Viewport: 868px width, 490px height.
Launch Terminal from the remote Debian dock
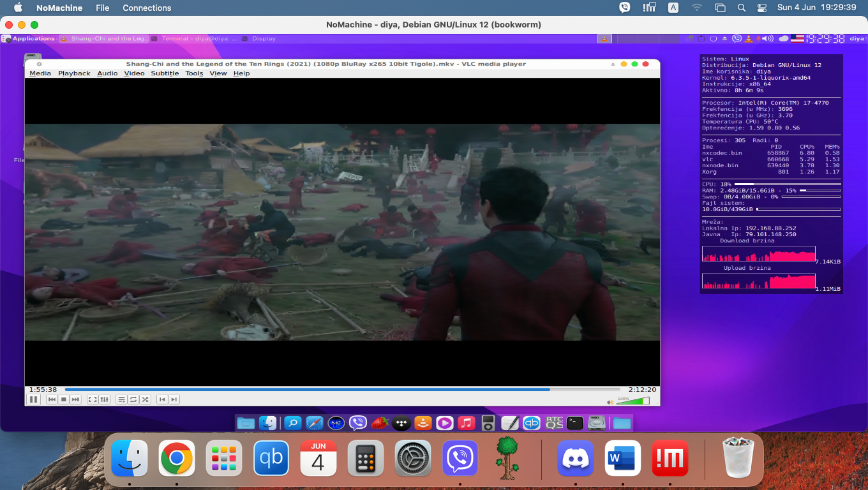pyautogui.click(x=575, y=422)
